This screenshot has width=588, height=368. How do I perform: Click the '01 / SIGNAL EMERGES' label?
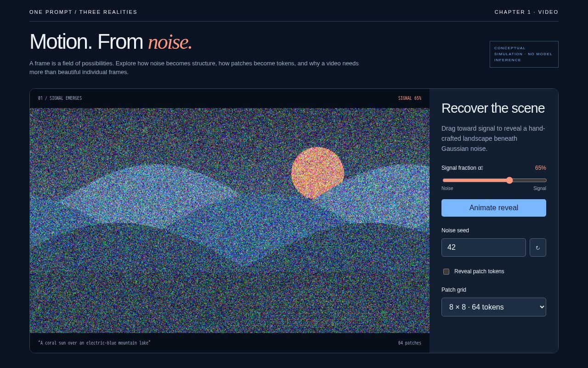point(60,98)
